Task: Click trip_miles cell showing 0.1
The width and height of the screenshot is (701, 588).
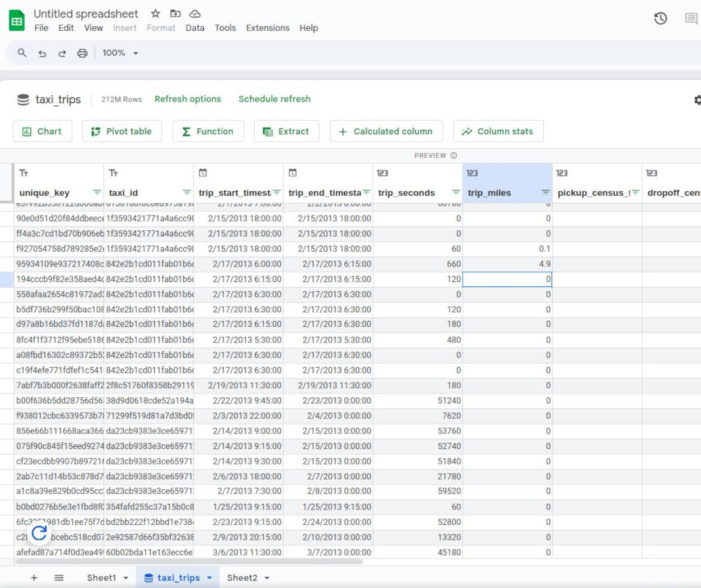Action: 507,248
